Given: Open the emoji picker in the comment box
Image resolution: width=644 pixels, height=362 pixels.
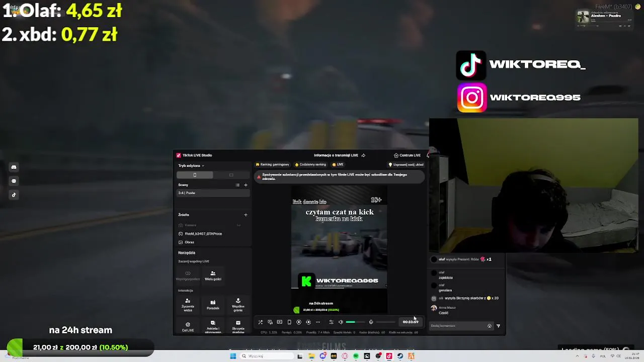Looking at the screenshot, I should [489, 326].
